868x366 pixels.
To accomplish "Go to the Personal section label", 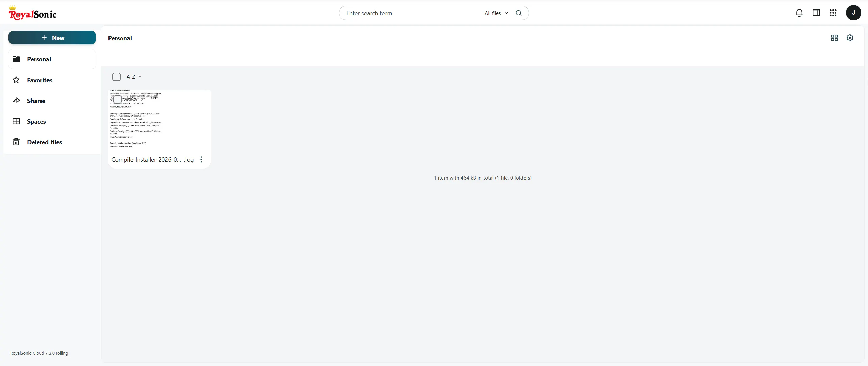I will (39, 59).
